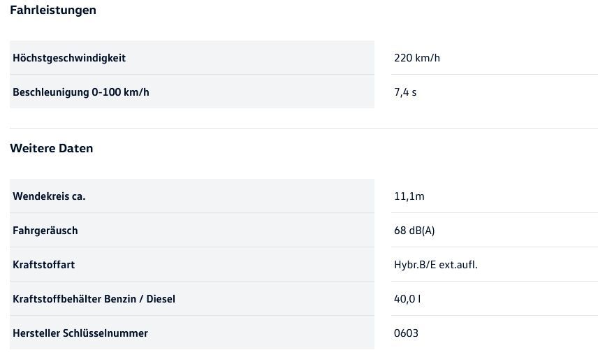This screenshot has width=598, height=364.
Task: Select the Höchstgeschwindigkeit row label
Action: click(69, 58)
